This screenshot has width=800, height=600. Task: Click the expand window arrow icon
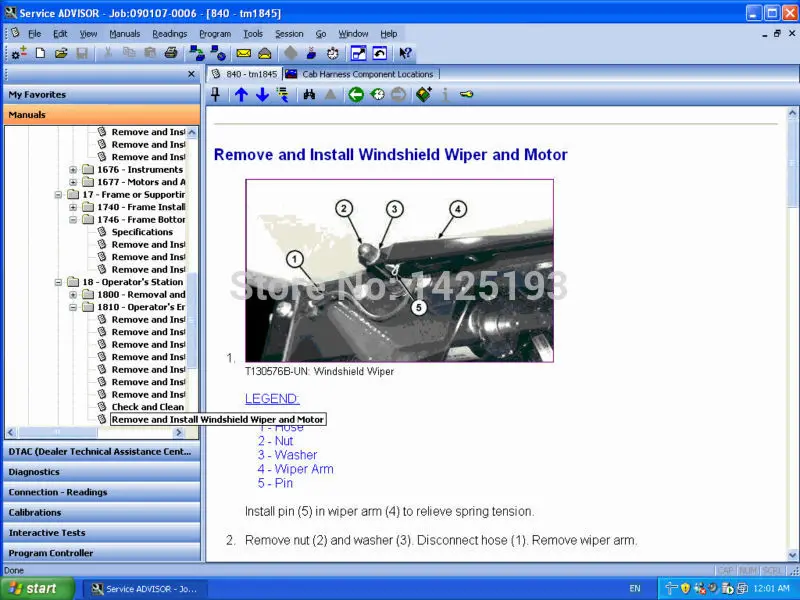pyautogui.click(x=358, y=53)
